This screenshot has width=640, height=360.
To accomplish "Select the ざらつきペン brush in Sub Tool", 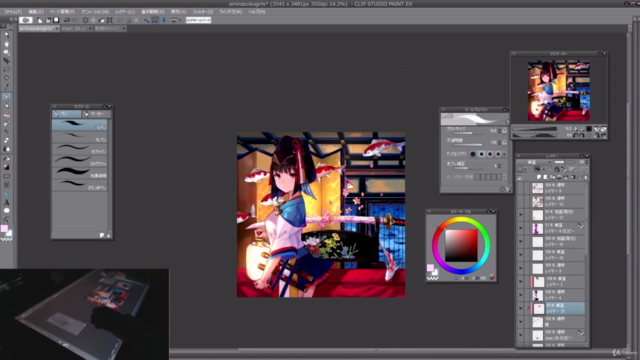I will click(x=80, y=185).
